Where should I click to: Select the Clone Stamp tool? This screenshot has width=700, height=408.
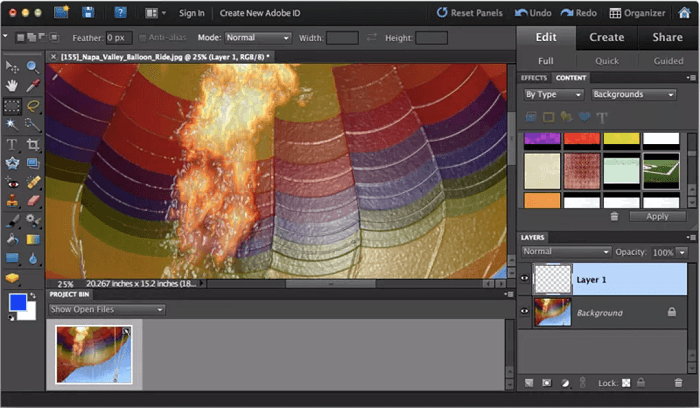coord(12,201)
